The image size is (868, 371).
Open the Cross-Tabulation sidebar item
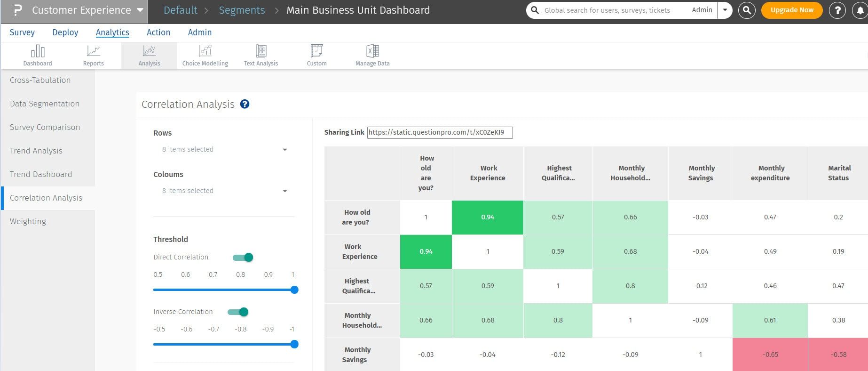[40, 80]
